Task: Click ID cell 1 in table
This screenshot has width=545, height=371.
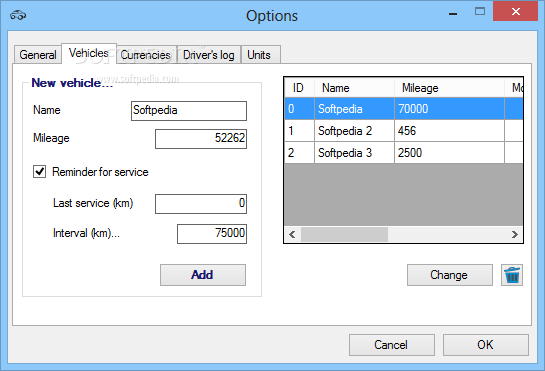Action: tap(299, 131)
